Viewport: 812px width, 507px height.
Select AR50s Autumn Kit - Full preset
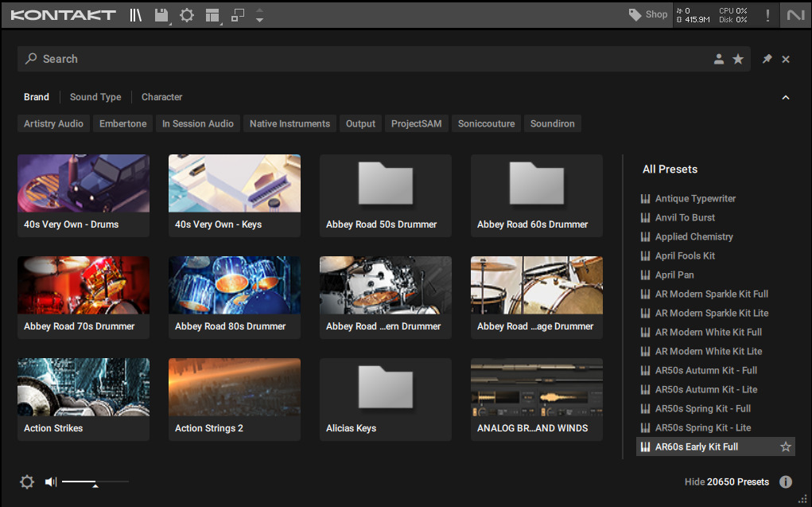pyautogui.click(x=716, y=371)
